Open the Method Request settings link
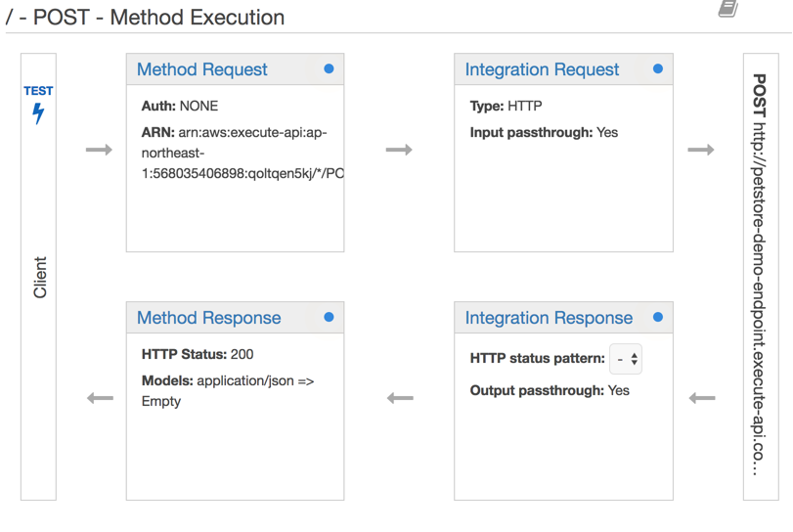 coord(201,69)
